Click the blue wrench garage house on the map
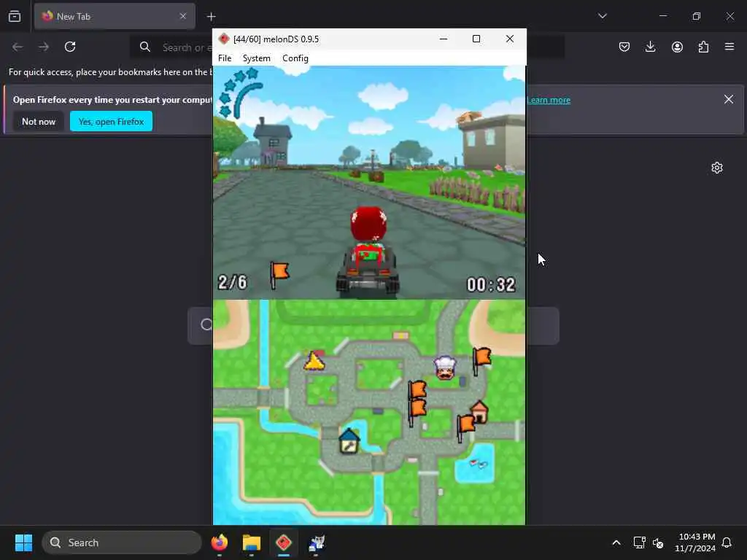The image size is (747, 560). click(349, 440)
